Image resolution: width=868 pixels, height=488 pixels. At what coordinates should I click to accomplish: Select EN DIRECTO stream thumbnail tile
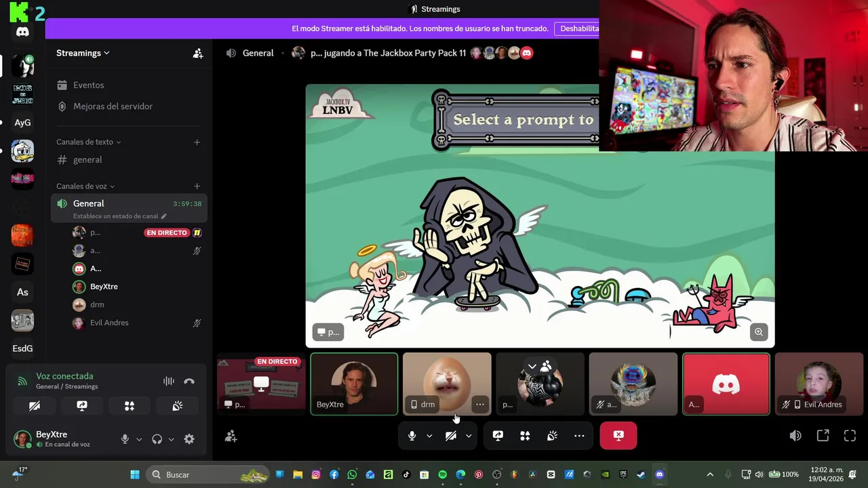click(x=261, y=384)
